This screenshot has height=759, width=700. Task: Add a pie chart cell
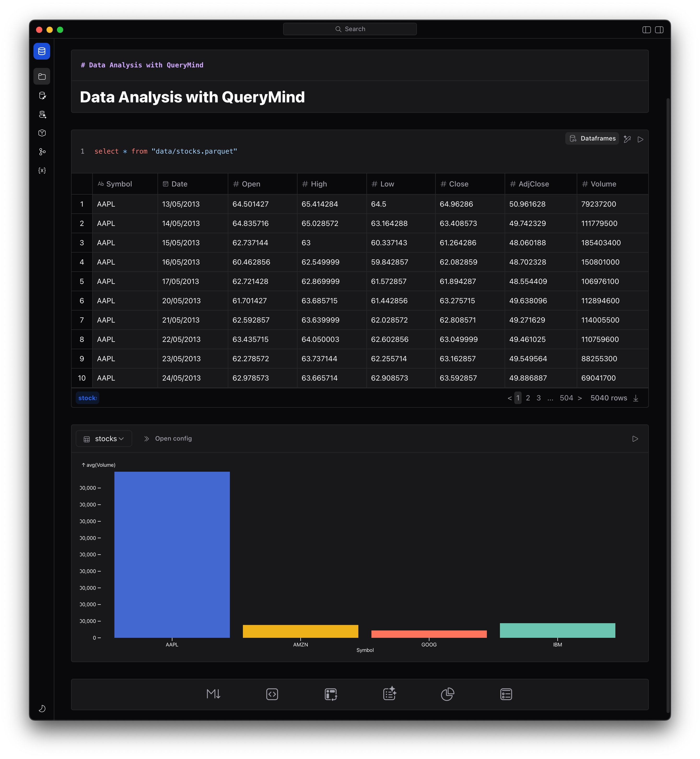pos(447,694)
